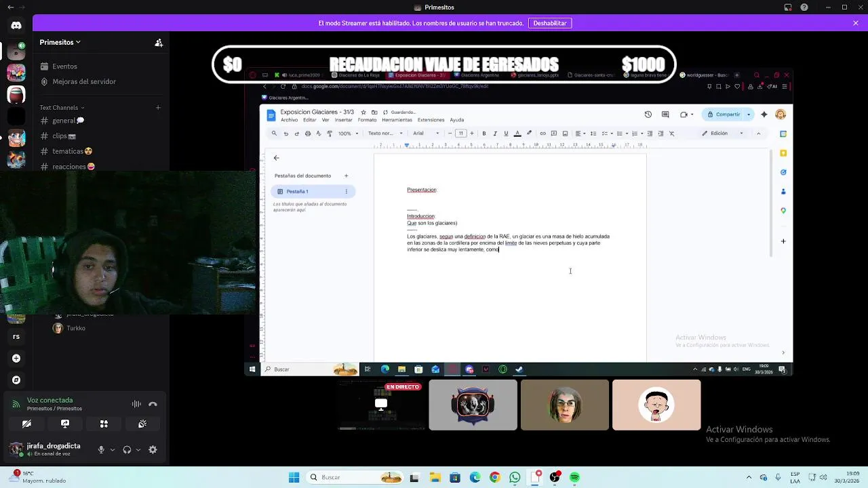Screen dimensions: 868x488
Task: Open the Arial font dropdown
Action: (x=427, y=134)
